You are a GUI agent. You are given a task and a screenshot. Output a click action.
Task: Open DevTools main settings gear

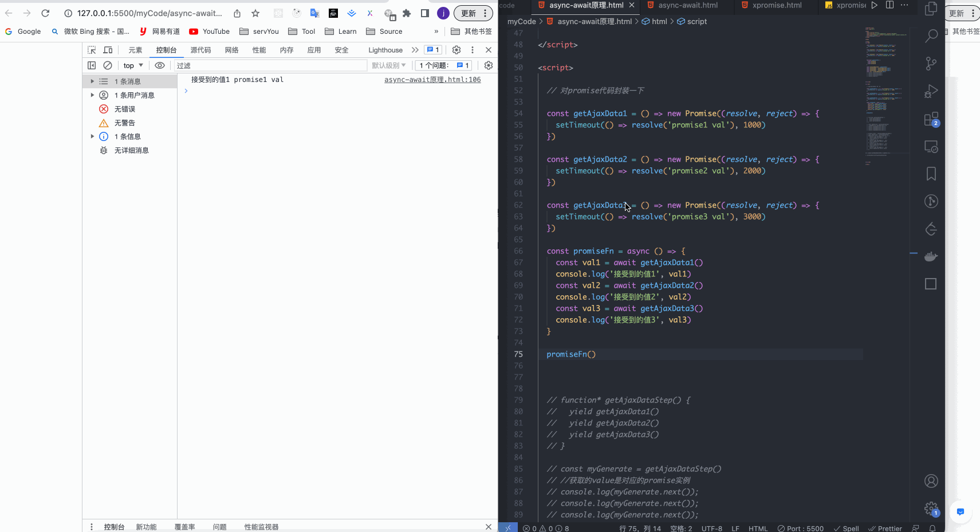pos(456,50)
